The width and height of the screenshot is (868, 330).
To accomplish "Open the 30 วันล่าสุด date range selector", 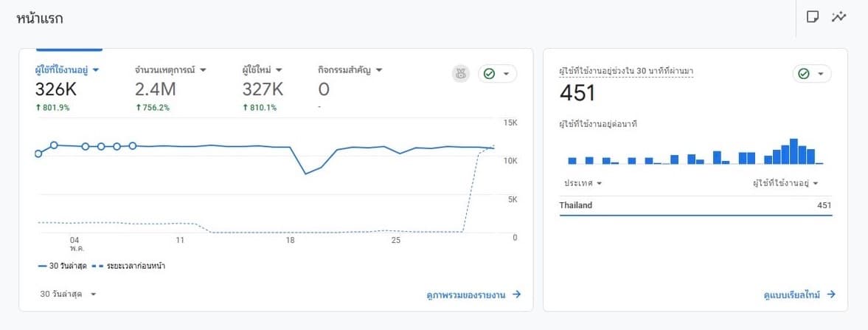I will (69, 294).
